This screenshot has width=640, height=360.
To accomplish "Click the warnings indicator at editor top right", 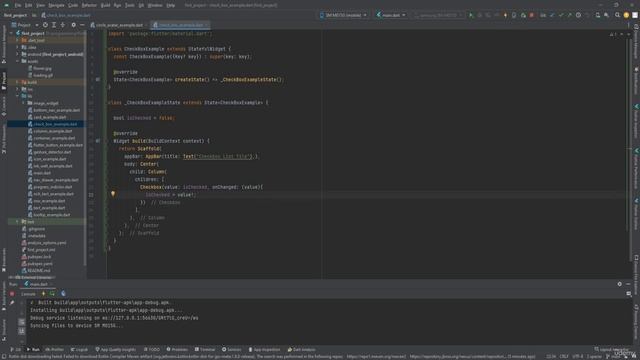I will (x=613, y=34).
